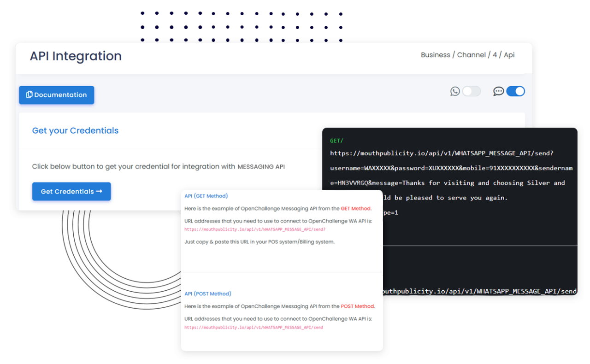This screenshot has width=590, height=364.
Task: Click the username=WAXXXXX parameter line in code
Action: click(x=451, y=168)
